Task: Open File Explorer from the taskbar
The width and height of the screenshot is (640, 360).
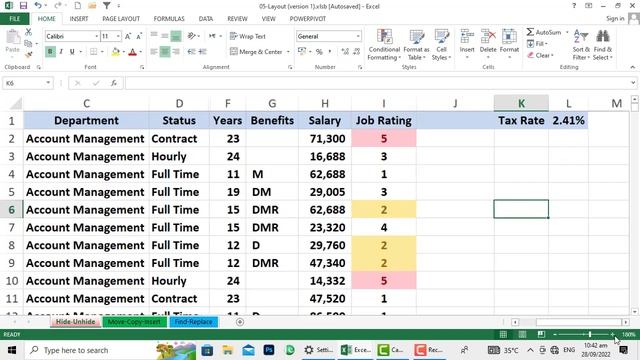Action: click(228, 350)
